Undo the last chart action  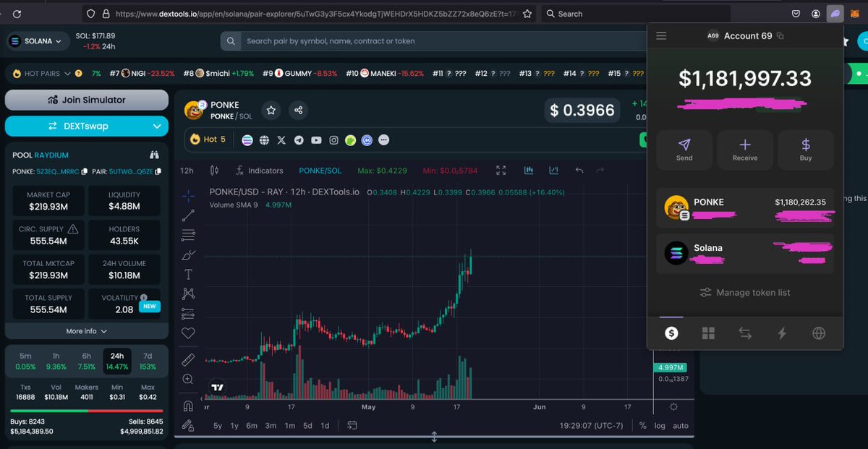pyautogui.click(x=579, y=171)
